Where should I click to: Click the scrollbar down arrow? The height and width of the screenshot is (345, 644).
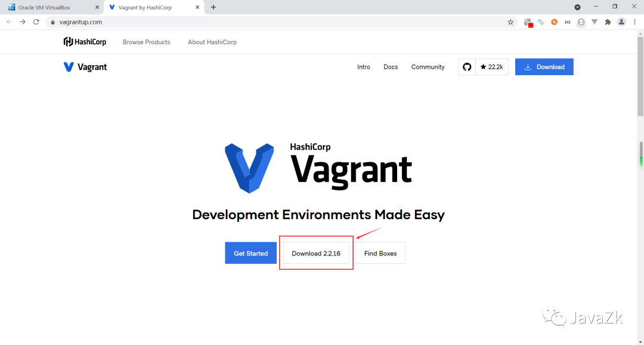tap(640, 342)
